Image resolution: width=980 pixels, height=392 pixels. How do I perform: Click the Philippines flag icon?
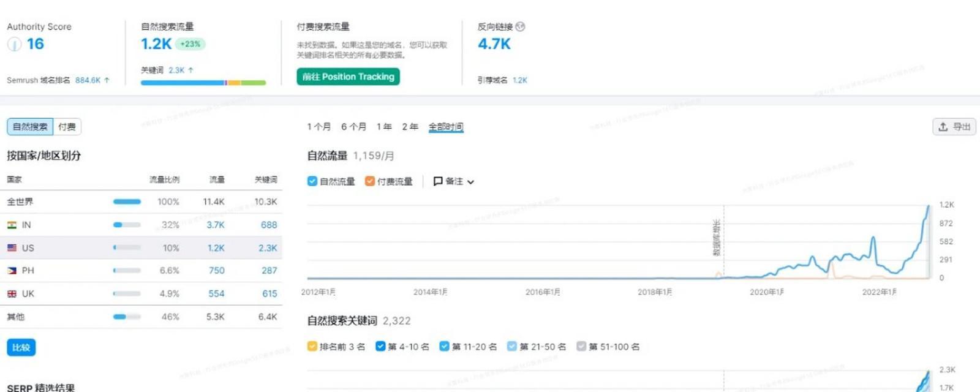tap(12, 271)
